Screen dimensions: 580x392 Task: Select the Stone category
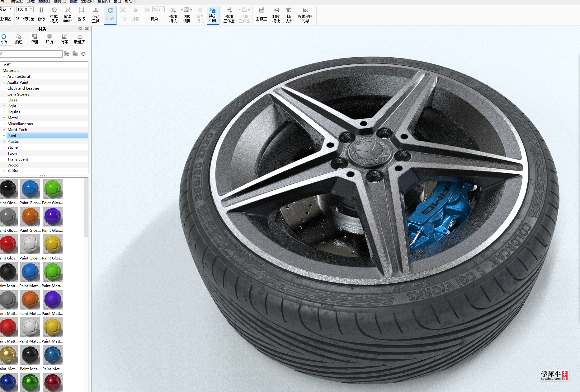(x=12, y=147)
